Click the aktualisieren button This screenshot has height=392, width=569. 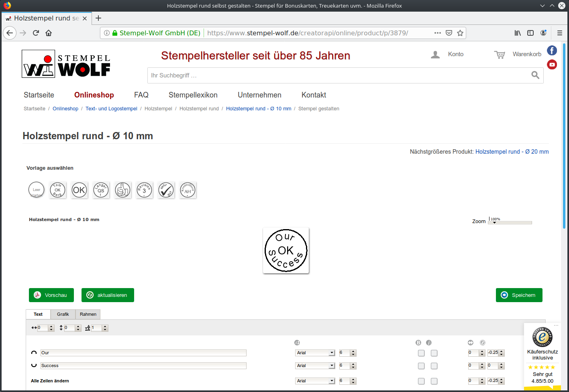[x=108, y=295]
